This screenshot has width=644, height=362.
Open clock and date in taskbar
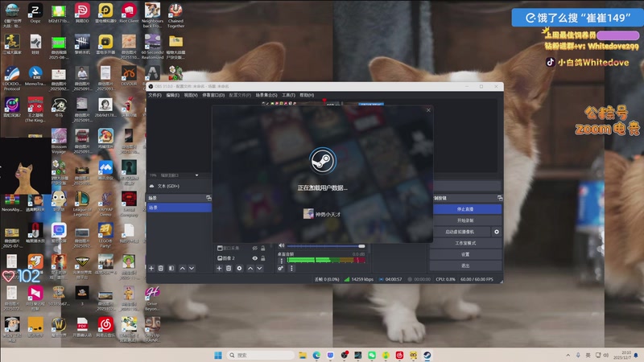621,355
